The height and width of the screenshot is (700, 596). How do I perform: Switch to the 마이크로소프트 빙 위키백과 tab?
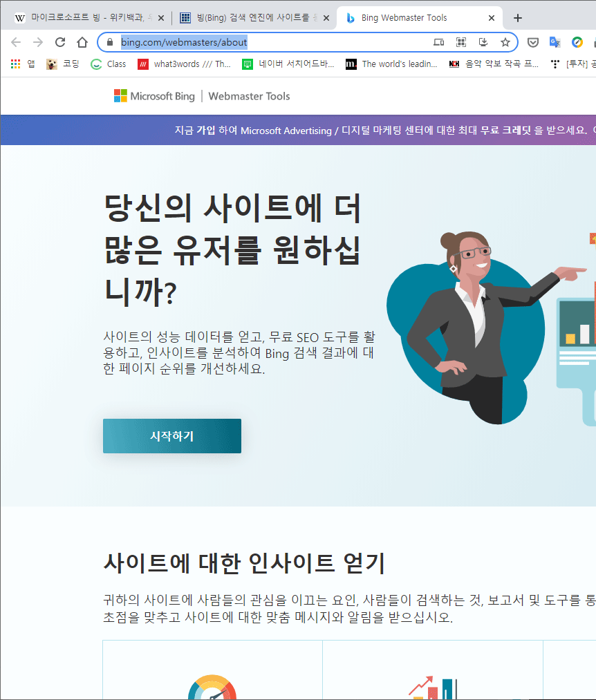point(85,18)
